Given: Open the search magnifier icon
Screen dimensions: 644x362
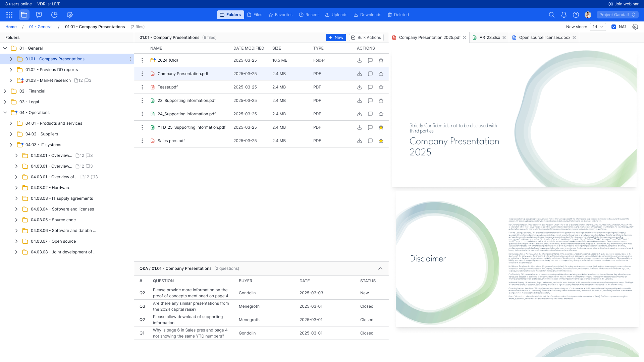Looking at the screenshot, I should (551, 15).
